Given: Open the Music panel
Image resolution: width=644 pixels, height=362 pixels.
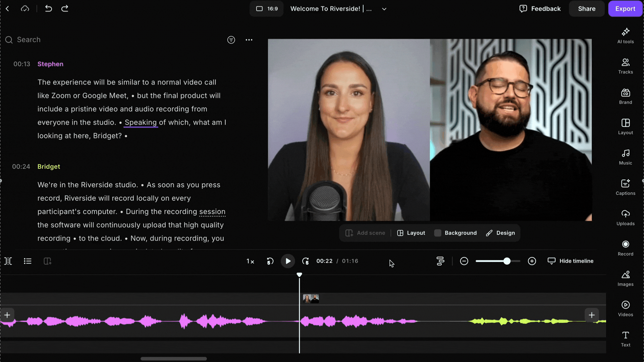Looking at the screenshot, I should coord(625,157).
